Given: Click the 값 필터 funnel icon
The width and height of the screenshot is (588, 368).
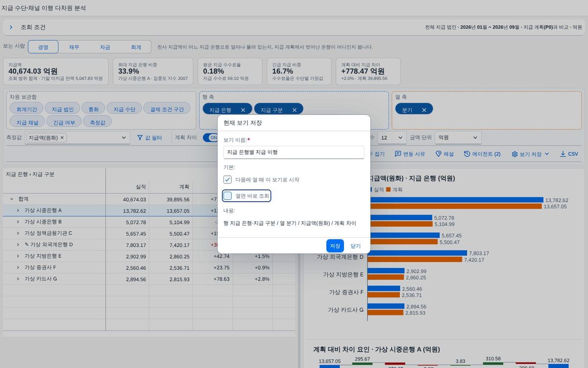Looking at the screenshot, I should point(140,138).
